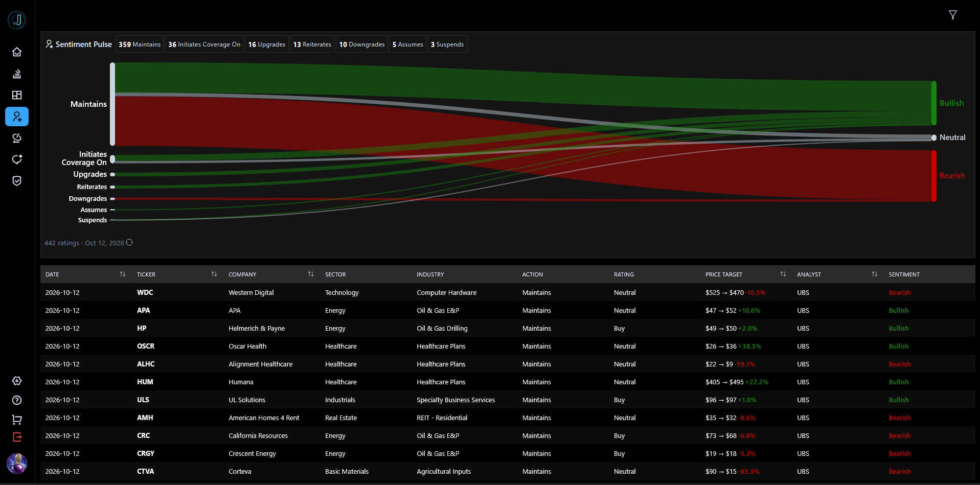Click the Maintains node in the Sankey chart
Image resolution: width=980 pixels, height=485 pixels.
(x=112, y=104)
